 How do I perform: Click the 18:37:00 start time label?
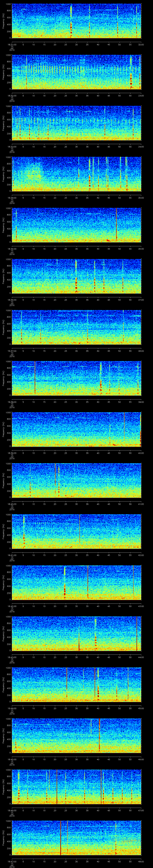(12, 351)
